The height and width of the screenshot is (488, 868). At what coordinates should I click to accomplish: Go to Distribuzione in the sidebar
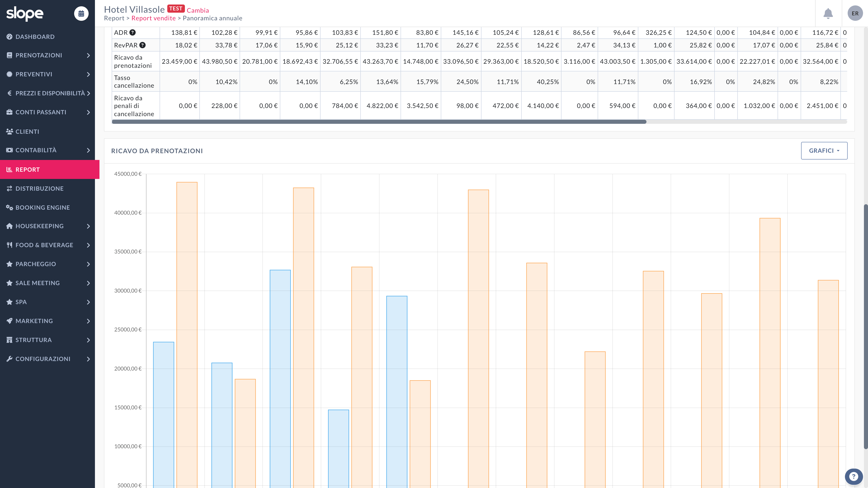[x=39, y=189]
